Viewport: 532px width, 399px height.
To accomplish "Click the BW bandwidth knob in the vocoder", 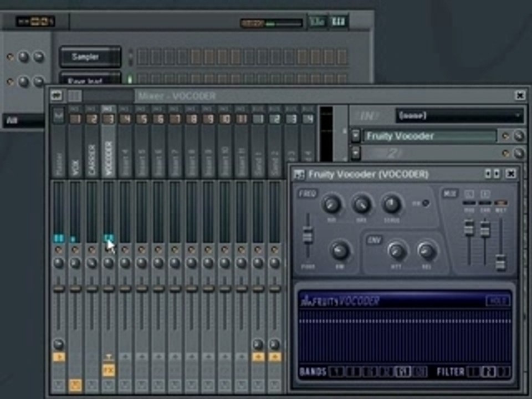I will 340,250.
